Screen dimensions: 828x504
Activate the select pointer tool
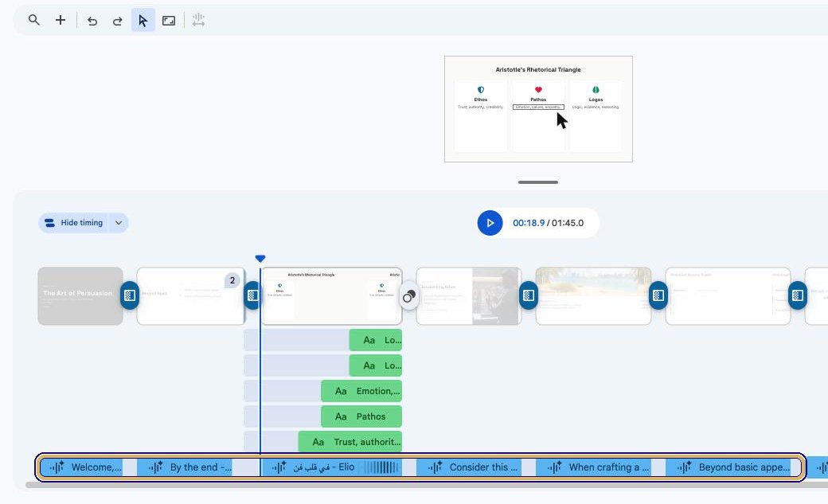pos(143,20)
